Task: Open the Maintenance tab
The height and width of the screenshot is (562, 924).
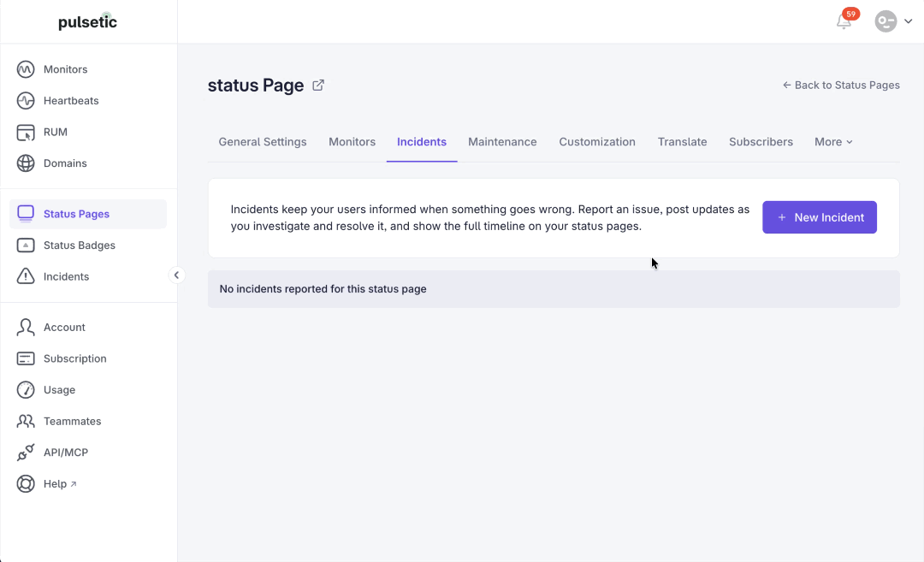Action: (502, 142)
